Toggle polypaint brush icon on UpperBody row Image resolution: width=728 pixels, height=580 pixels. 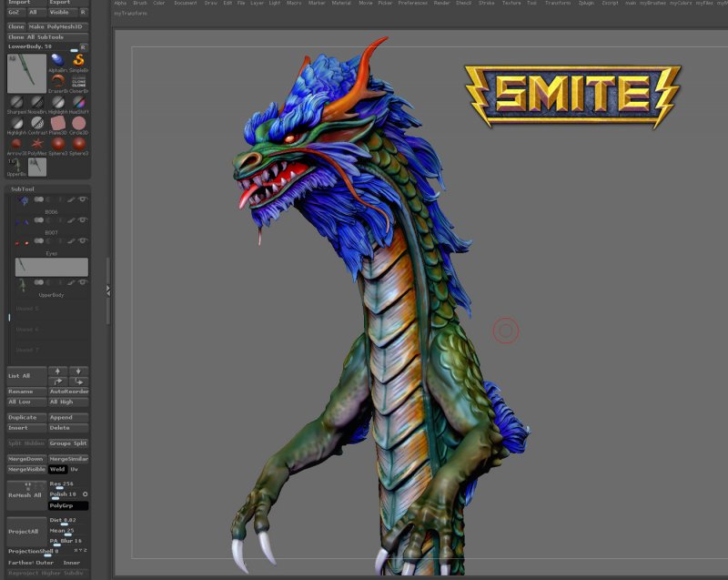point(71,282)
